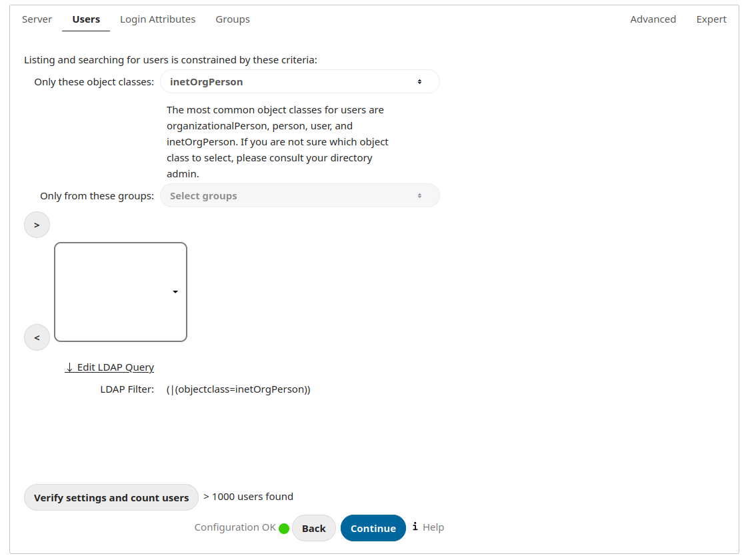The height and width of the screenshot is (560, 748).
Task: Click the Continue button
Action: (x=373, y=527)
